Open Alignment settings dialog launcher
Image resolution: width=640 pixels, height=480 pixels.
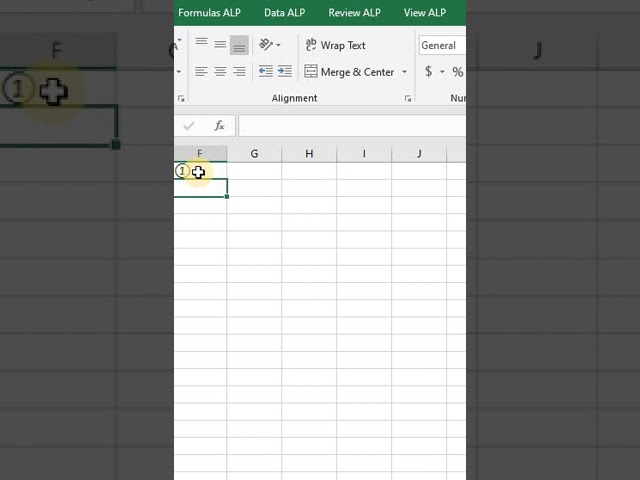click(x=407, y=98)
